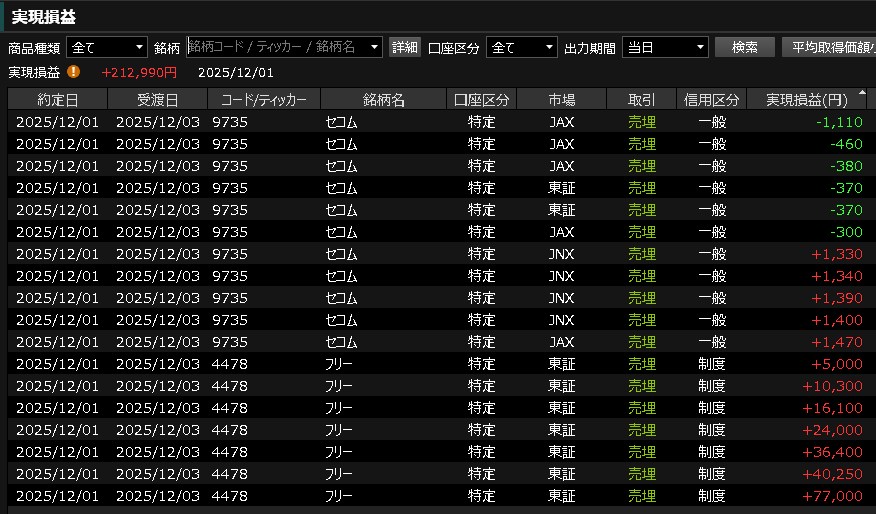Sort by the 実現損益(円) column header
This screenshot has height=514, width=876.
(x=806, y=99)
